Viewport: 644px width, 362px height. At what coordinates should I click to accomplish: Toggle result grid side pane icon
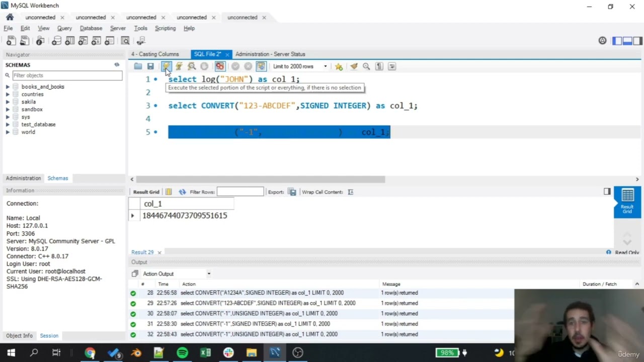[x=607, y=192]
